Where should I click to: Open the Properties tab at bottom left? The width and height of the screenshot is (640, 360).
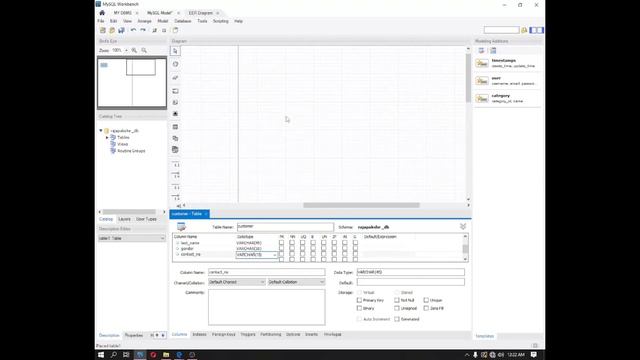(134, 335)
